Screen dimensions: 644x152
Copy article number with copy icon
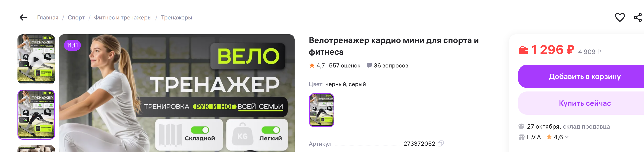coord(441,143)
